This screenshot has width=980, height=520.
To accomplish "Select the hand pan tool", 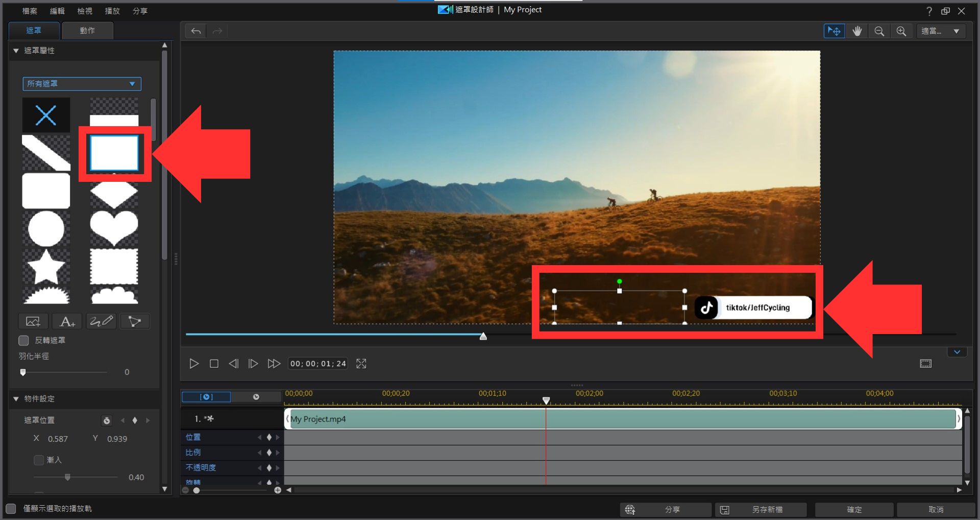I will click(x=856, y=31).
